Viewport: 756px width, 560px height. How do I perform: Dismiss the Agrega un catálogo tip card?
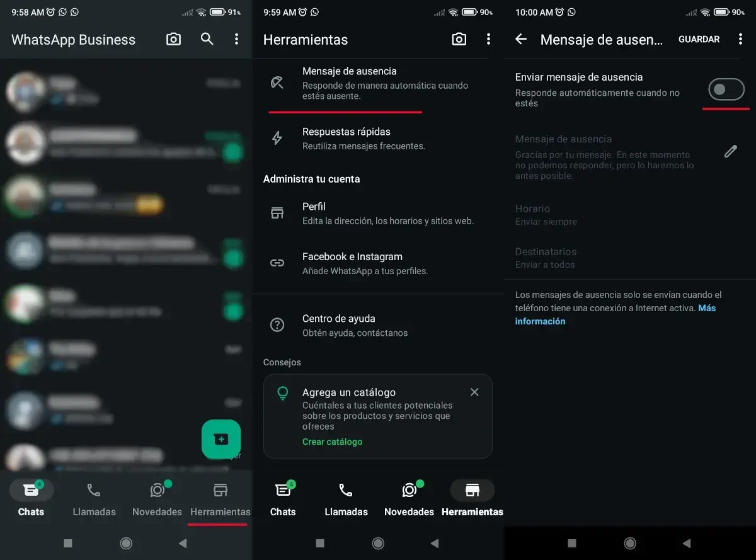[474, 392]
